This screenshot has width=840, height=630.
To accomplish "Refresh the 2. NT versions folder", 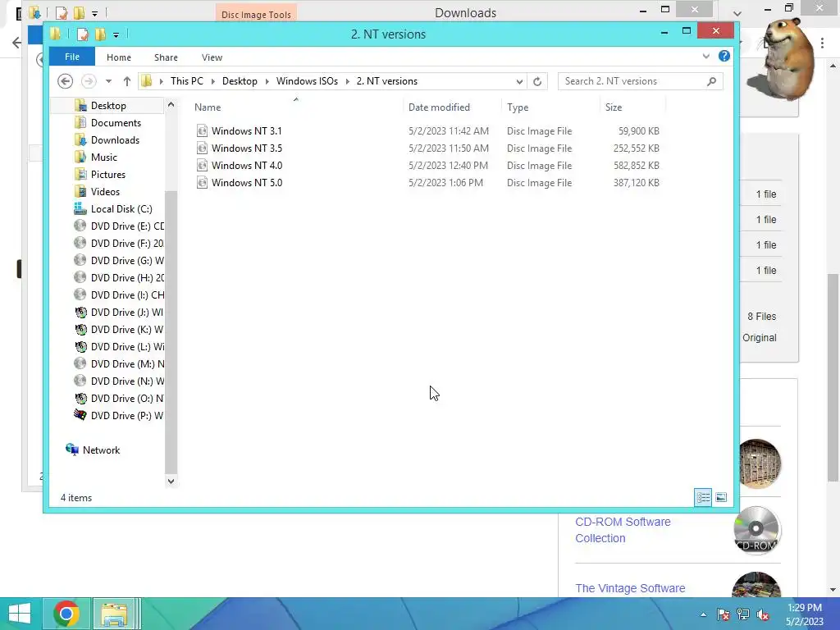I will coord(537,81).
